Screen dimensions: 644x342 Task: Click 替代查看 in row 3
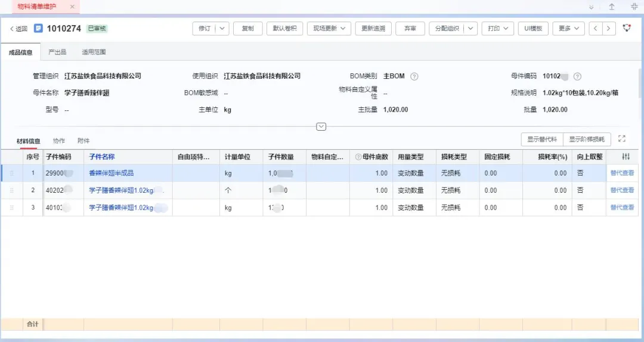click(x=622, y=208)
